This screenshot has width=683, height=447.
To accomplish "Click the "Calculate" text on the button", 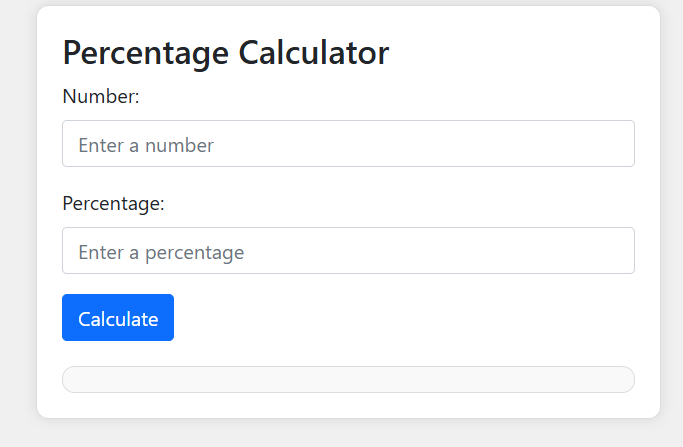I will pyautogui.click(x=118, y=319).
